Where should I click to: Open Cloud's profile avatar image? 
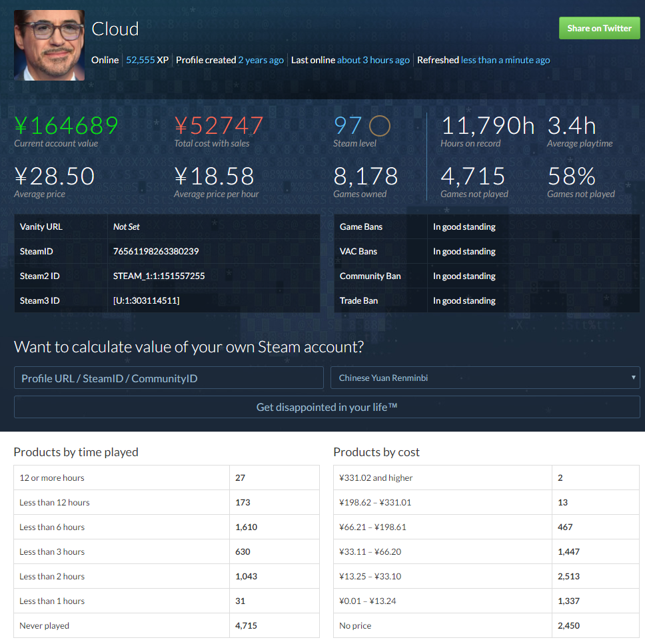tap(49, 45)
